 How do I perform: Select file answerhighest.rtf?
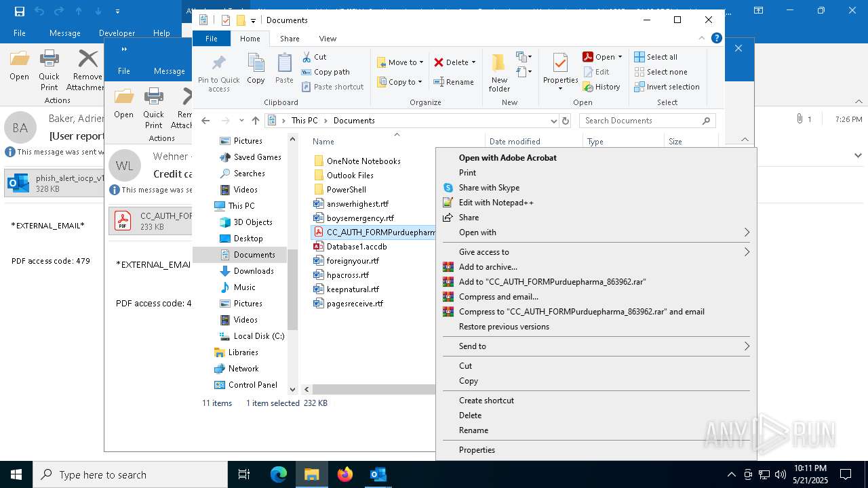pos(351,204)
